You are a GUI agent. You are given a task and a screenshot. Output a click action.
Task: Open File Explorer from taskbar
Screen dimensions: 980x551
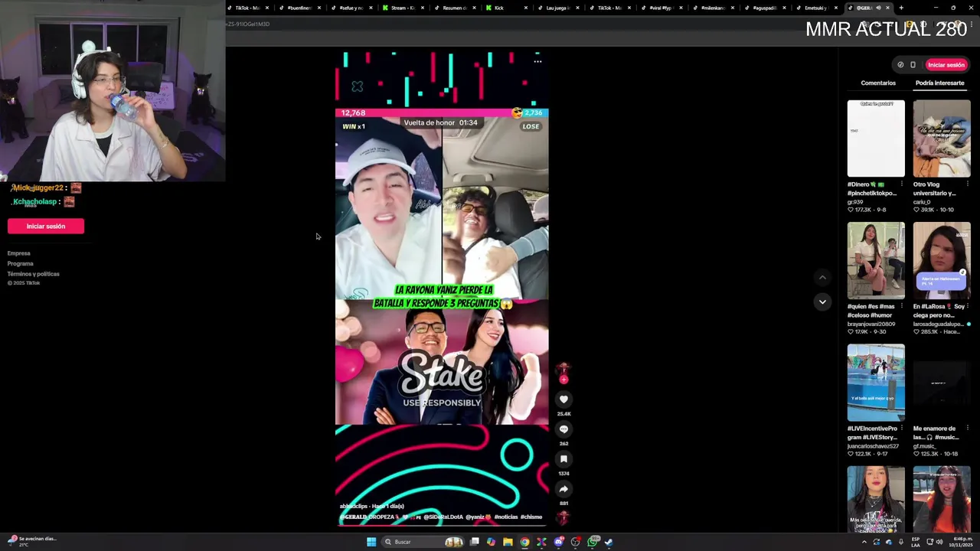(x=508, y=542)
